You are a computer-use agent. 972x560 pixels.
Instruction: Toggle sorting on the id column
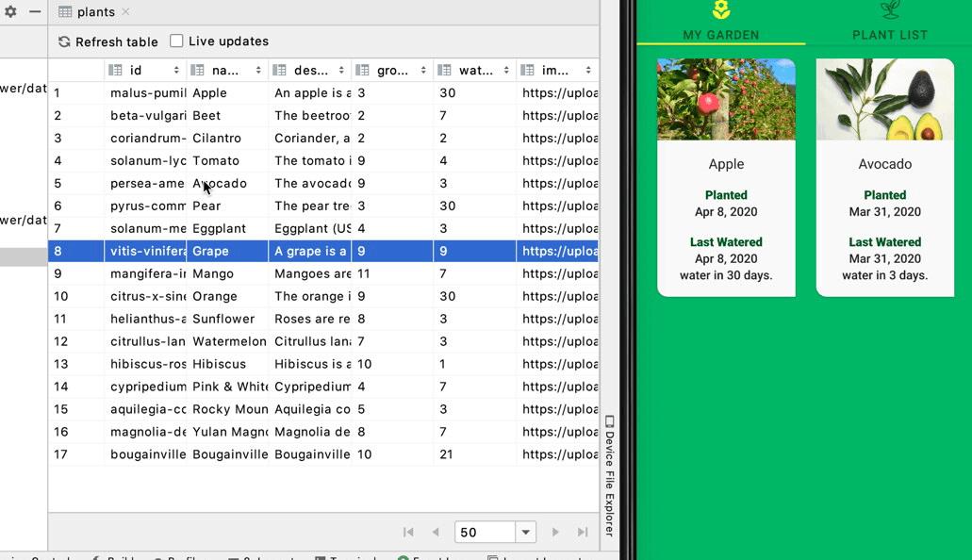[x=174, y=70]
